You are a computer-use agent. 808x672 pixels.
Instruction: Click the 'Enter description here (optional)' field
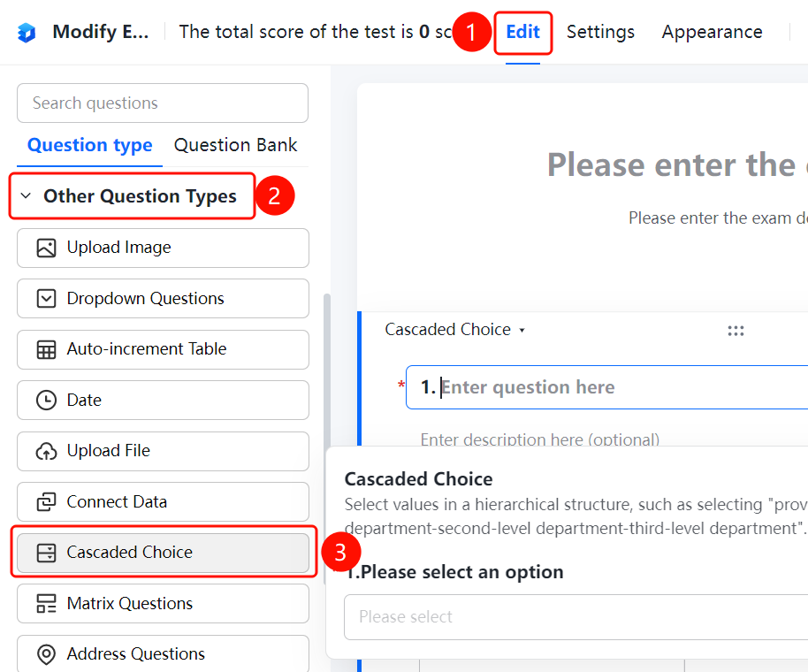tap(539, 440)
